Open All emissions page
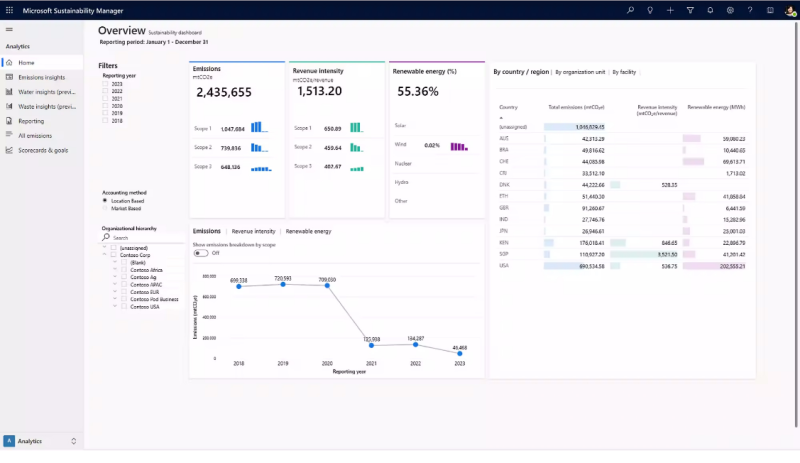The height and width of the screenshot is (463, 800). (41, 135)
